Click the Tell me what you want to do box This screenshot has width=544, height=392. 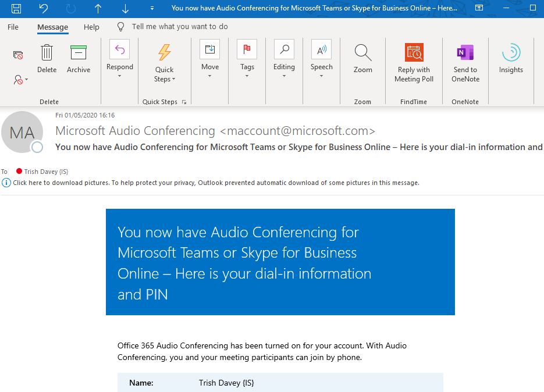tap(180, 27)
